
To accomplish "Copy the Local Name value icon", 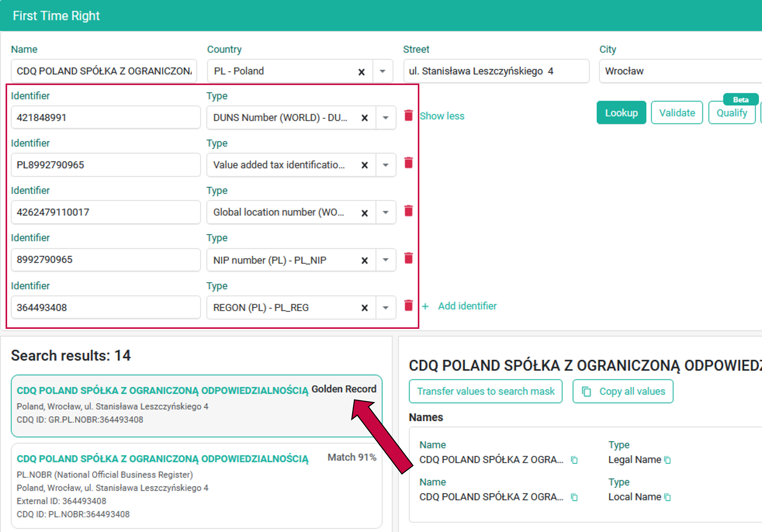I will (x=574, y=497).
